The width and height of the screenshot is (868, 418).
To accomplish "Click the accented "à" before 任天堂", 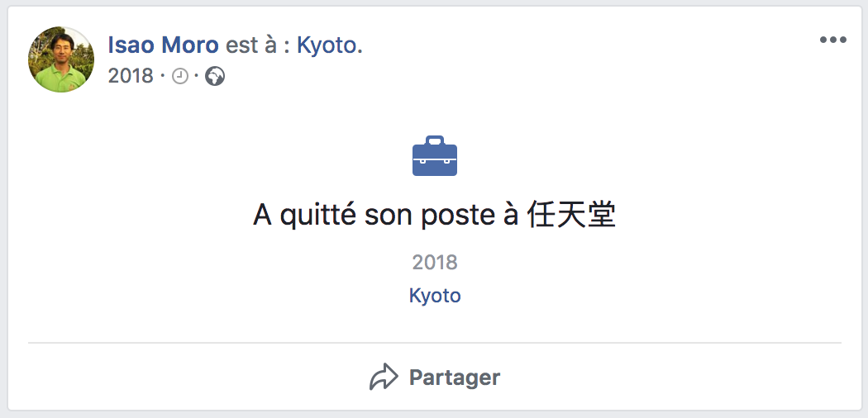I will pyautogui.click(x=511, y=216).
